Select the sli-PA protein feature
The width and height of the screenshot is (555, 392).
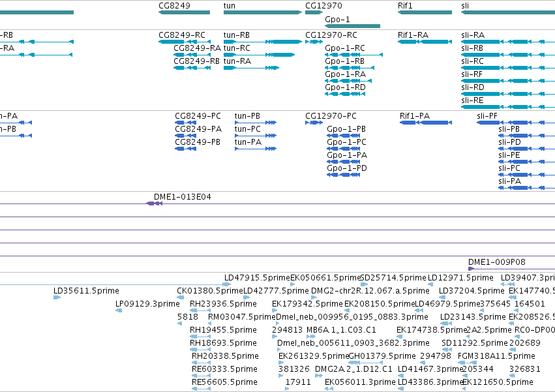click(527, 188)
